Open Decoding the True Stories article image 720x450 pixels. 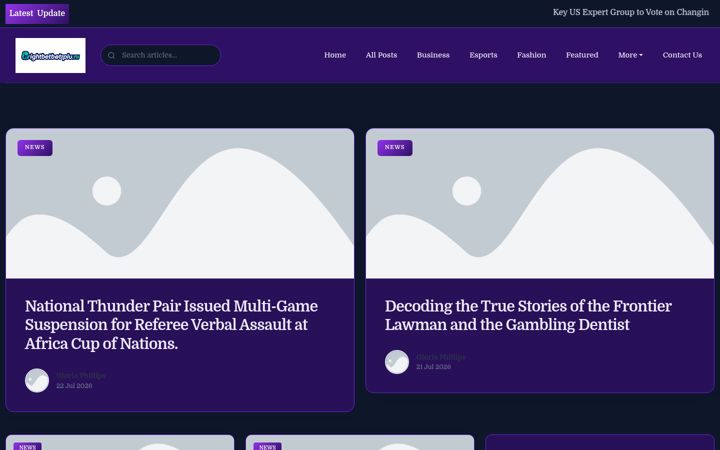(x=540, y=203)
